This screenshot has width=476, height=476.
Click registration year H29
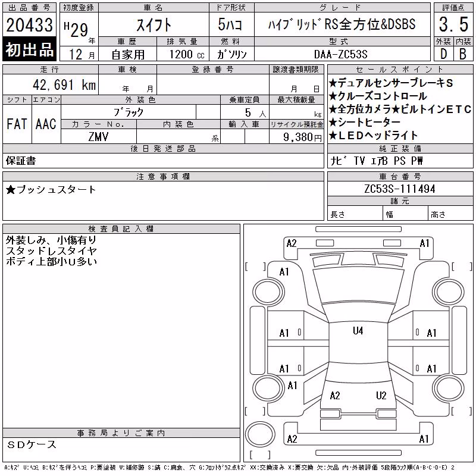click(76, 29)
